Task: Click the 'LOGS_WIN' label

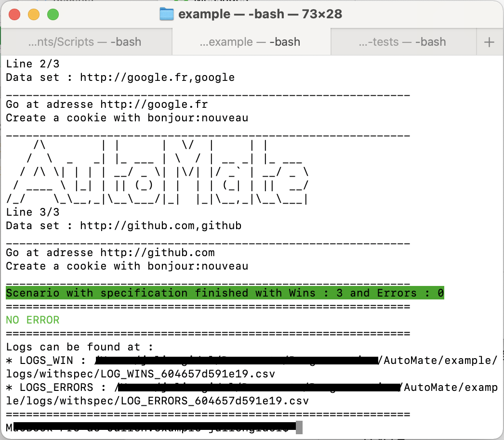Action: [46, 361]
